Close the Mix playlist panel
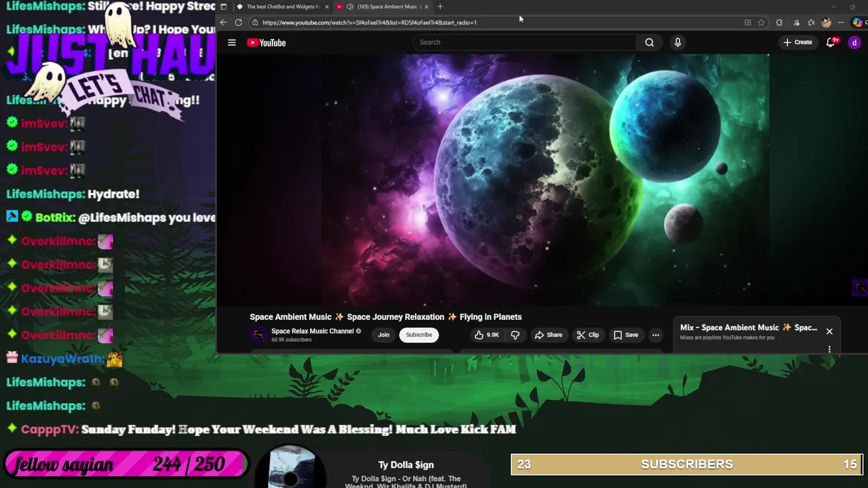Image resolution: width=868 pixels, height=488 pixels. pos(829,331)
